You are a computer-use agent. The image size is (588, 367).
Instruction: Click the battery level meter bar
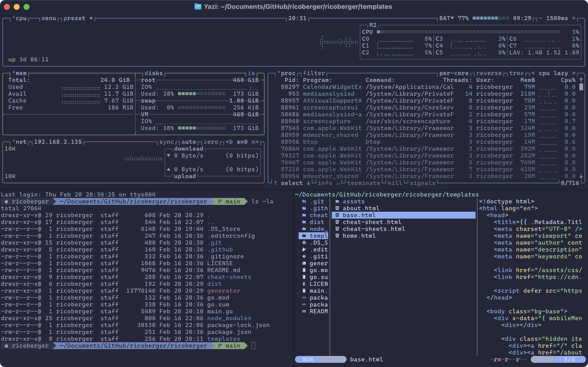coord(491,18)
